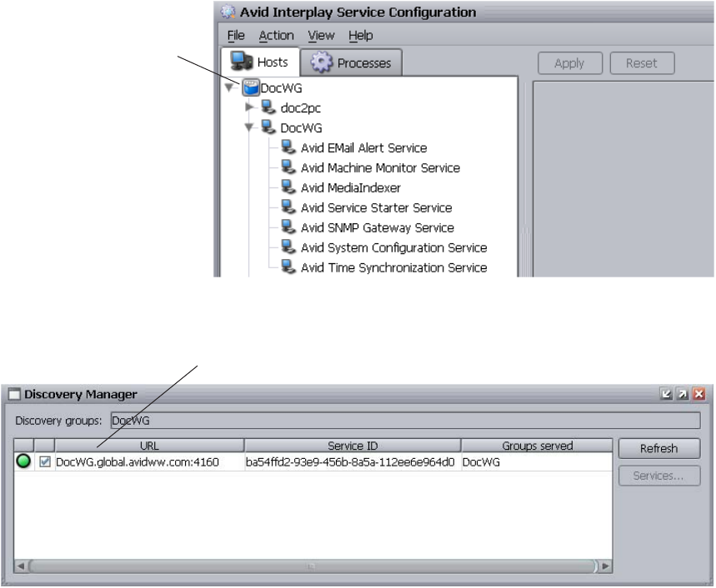This screenshot has height=588, width=716.
Task: Click the Avid Interplay Service Configuration title icon
Action: coord(228,12)
